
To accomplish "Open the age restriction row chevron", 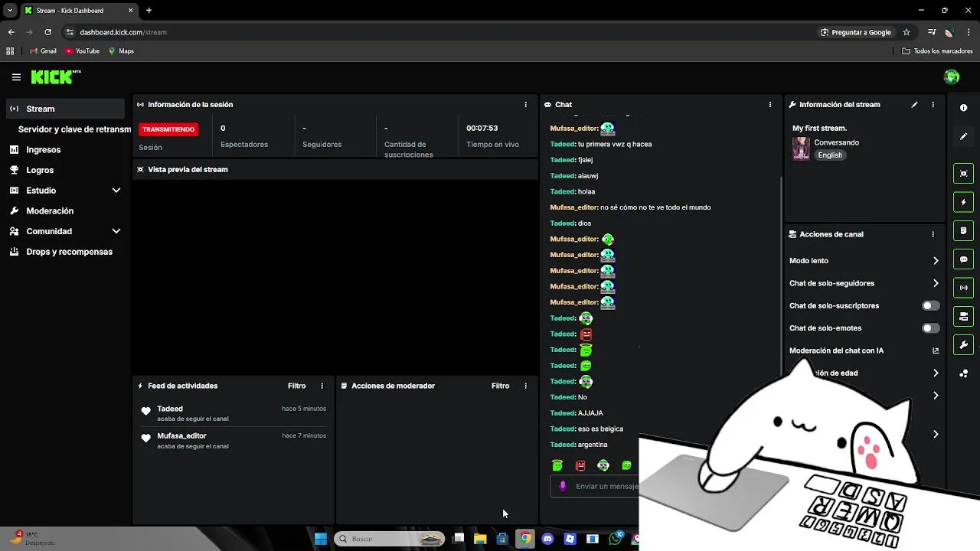I will 936,373.
